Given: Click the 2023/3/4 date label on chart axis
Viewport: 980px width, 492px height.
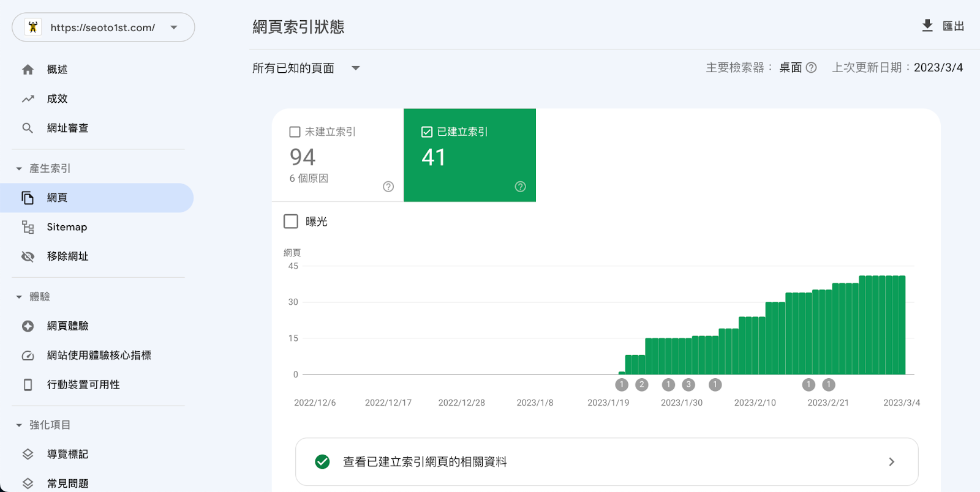Looking at the screenshot, I should point(902,403).
